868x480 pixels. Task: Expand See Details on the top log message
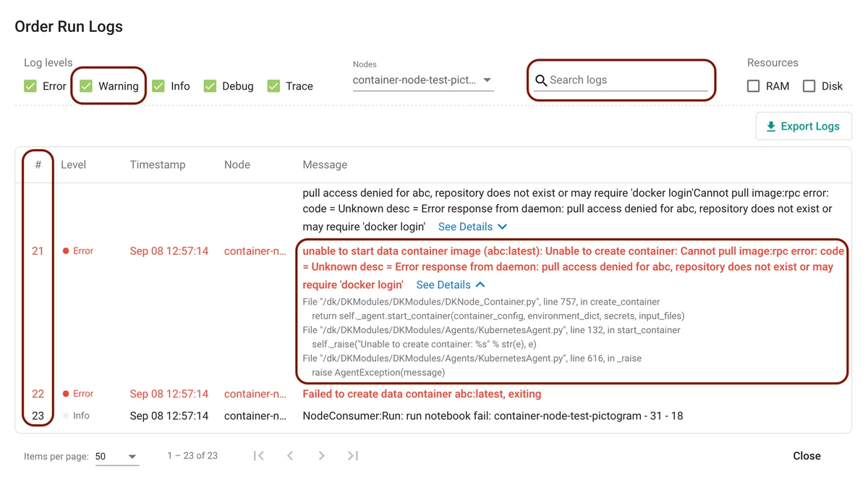click(472, 227)
